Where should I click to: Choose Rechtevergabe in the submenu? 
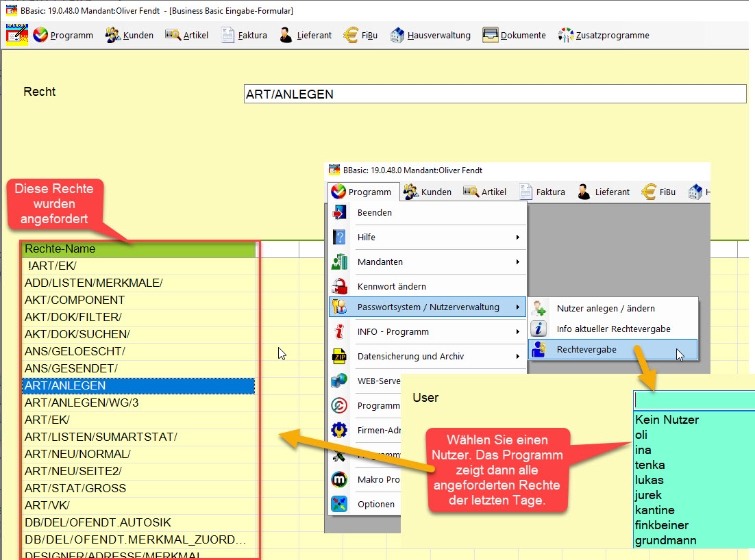(x=613, y=350)
